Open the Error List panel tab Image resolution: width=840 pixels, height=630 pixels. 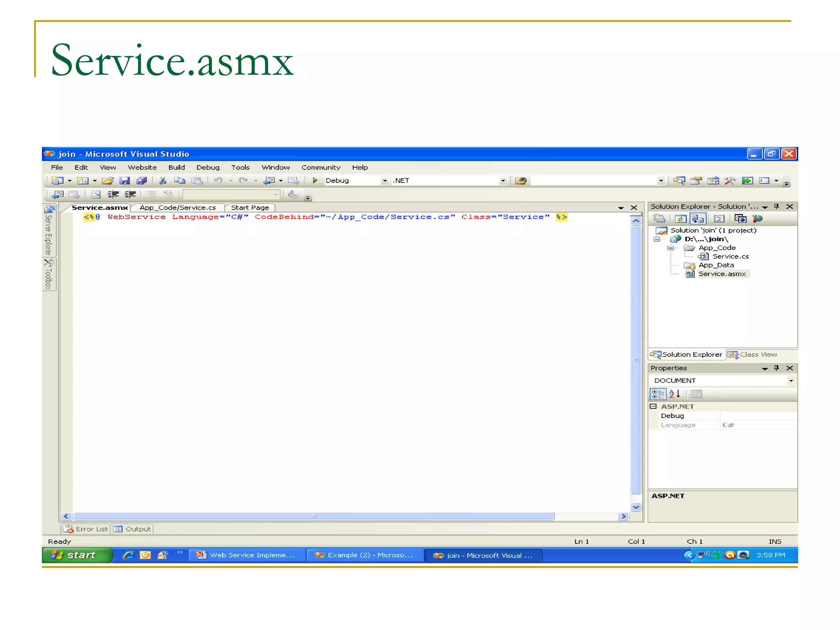[x=86, y=529]
